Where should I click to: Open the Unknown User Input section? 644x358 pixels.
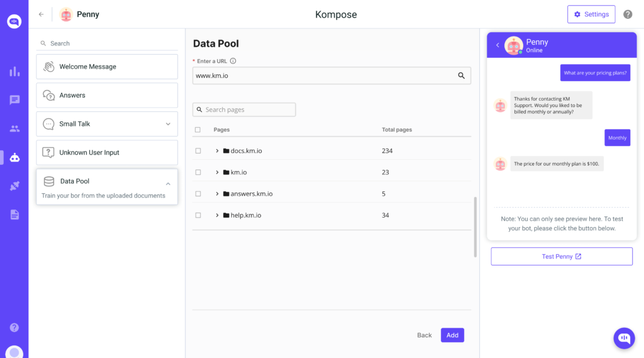(x=107, y=152)
